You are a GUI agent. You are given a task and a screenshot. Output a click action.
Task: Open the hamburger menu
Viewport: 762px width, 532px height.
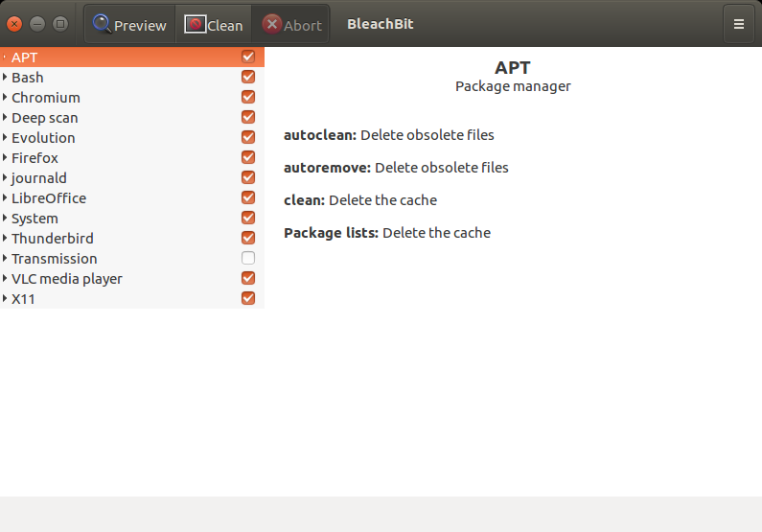coord(739,24)
